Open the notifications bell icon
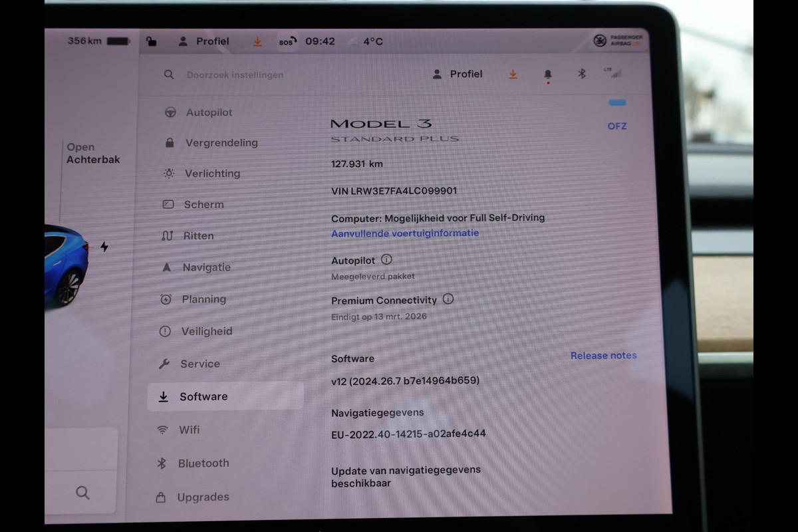798x532 pixels. click(548, 74)
